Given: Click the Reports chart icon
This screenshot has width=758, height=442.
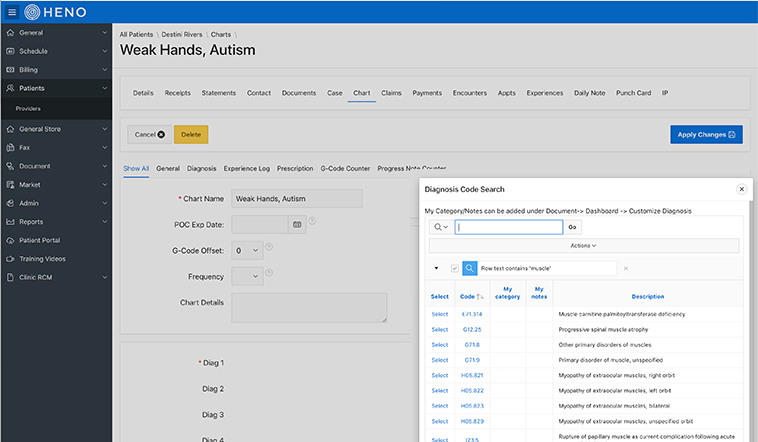Looking at the screenshot, I should (x=10, y=221).
